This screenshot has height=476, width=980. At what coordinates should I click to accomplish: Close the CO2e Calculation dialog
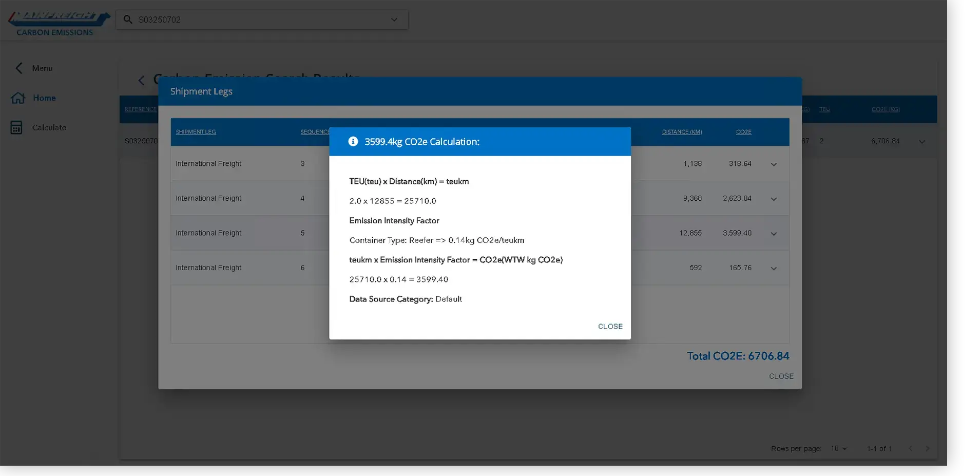(x=610, y=327)
